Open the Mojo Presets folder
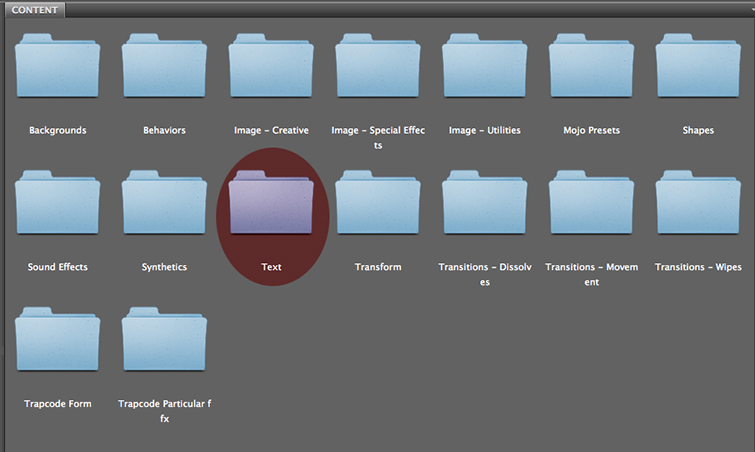This screenshot has width=755, height=452. click(x=591, y=68)
